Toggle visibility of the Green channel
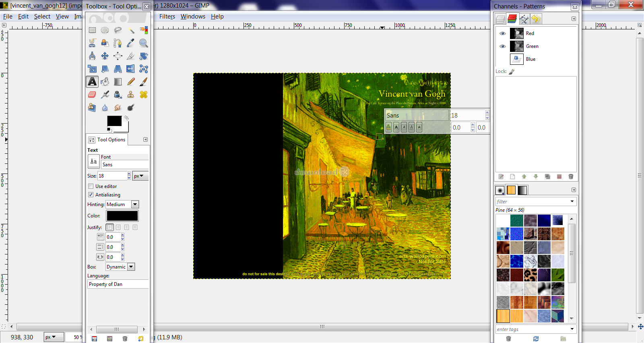 pyautogui.click(x=502, y=46)
